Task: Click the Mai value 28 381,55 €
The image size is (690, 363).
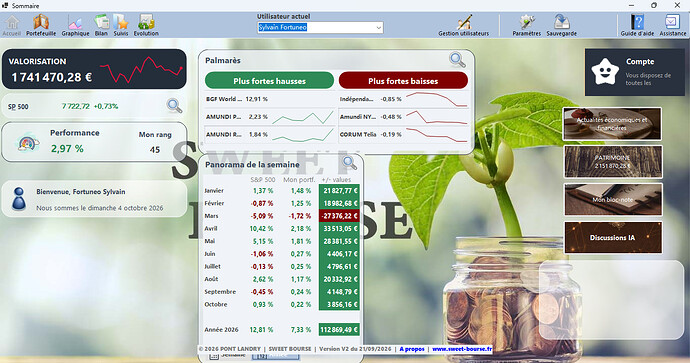Action: [x=339, y=241]
